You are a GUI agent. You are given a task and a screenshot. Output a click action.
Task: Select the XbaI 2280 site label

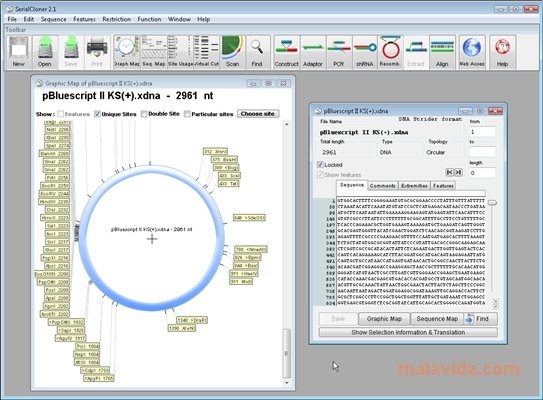57,137
